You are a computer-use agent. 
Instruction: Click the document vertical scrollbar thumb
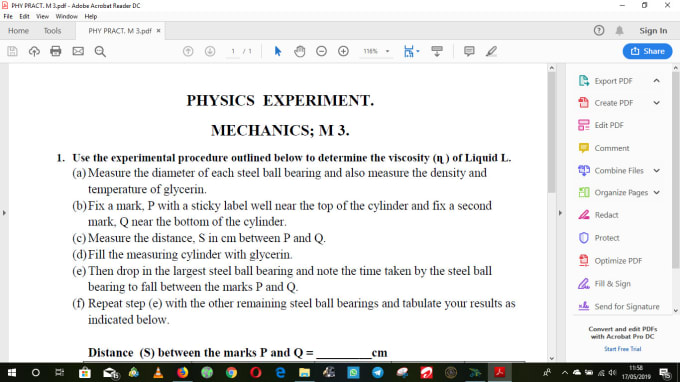tap(551, 132)
